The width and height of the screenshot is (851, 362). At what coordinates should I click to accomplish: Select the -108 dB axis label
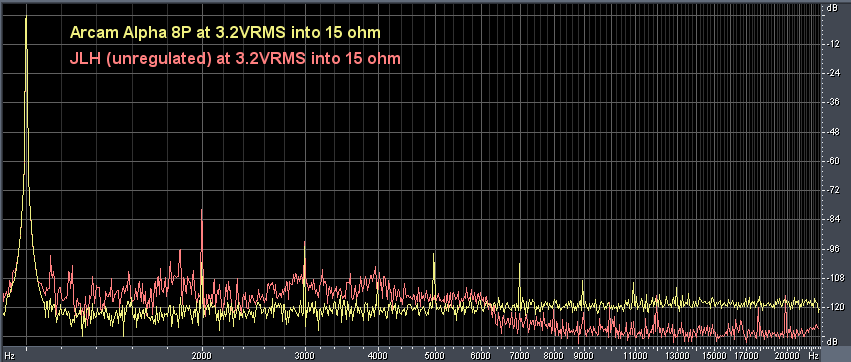(x=834, y=278)
